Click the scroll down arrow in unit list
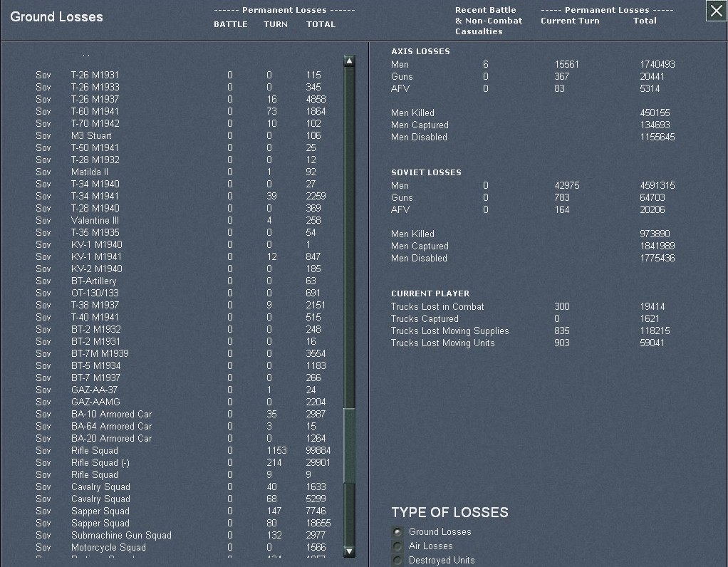728x567 pixels. pyautogui.click(x=349, y=551)
